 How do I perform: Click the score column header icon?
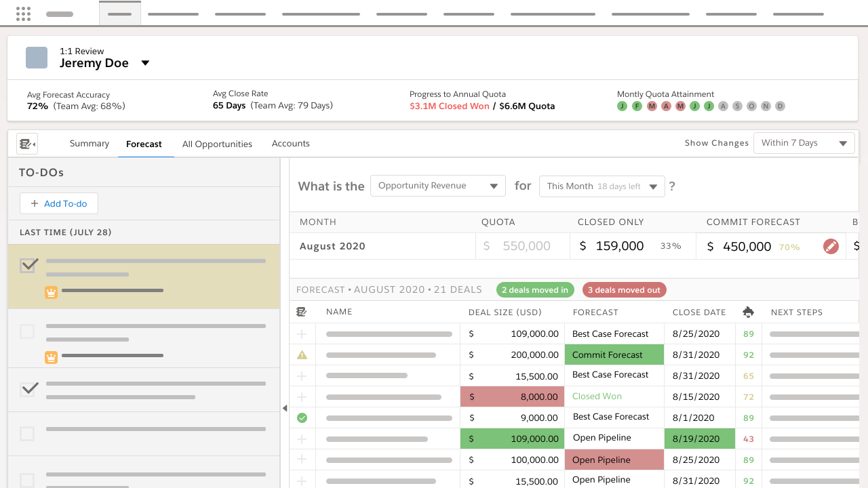pos(748,312)
